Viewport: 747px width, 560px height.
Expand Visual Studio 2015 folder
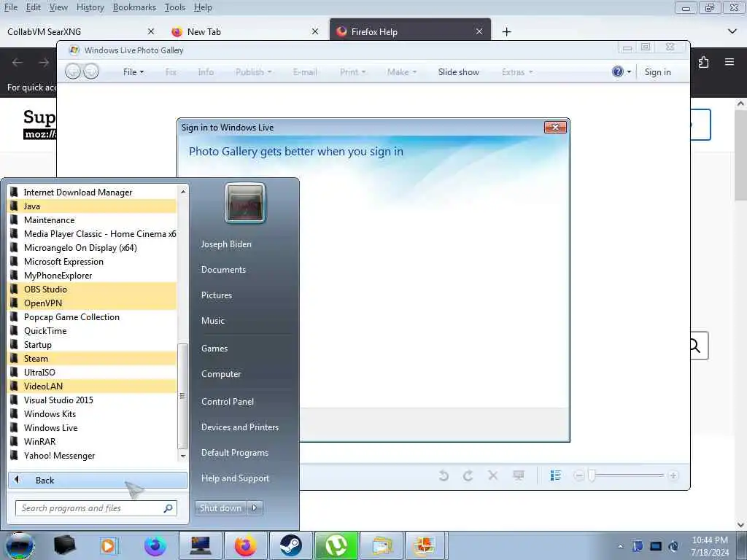(x=93, y=400)
